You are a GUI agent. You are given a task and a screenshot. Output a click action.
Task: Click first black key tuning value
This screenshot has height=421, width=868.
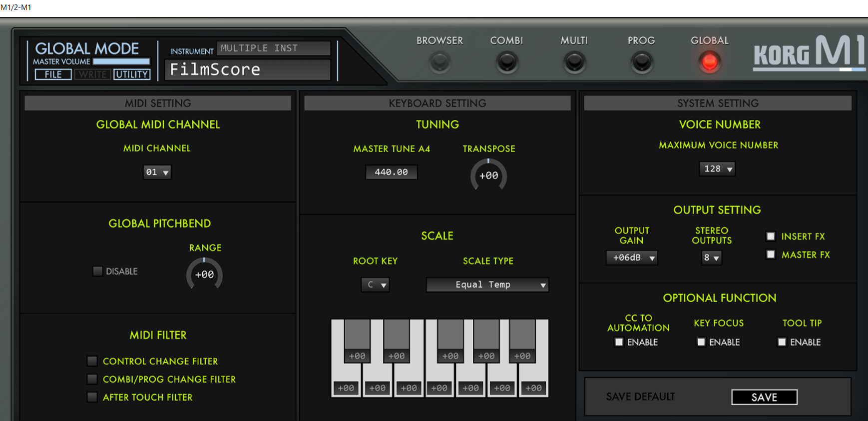point(357,356)
